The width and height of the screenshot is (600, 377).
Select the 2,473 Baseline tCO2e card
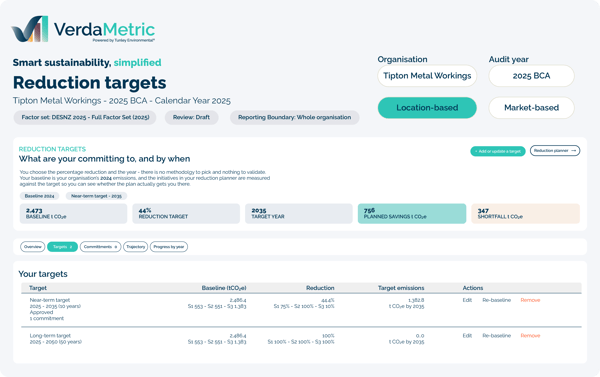[x=73, y=214]
